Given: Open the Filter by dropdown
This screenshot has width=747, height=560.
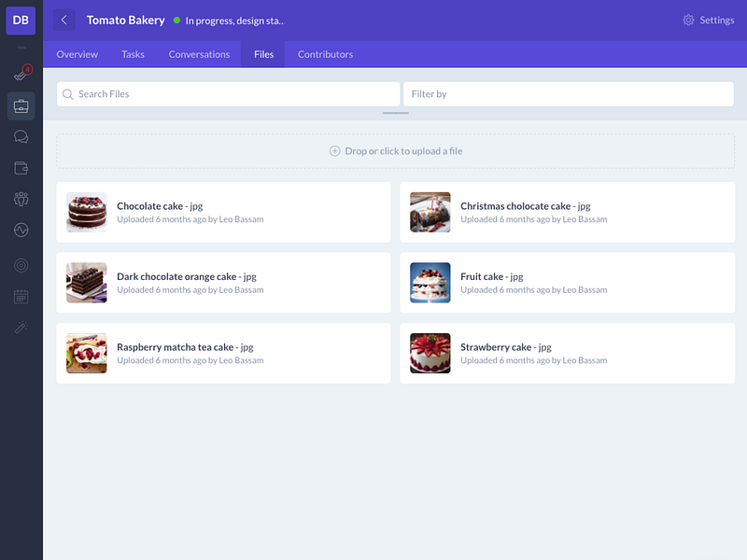Looking at the screenshot, I should (569, 94).
